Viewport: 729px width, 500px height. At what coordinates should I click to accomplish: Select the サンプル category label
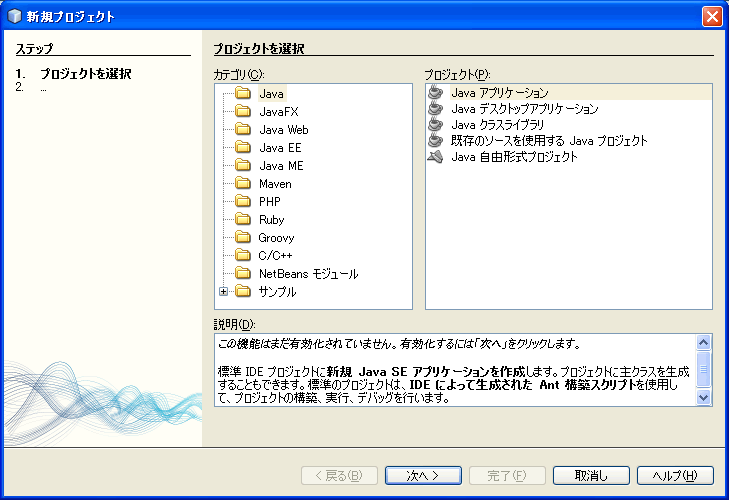(277, 292)
